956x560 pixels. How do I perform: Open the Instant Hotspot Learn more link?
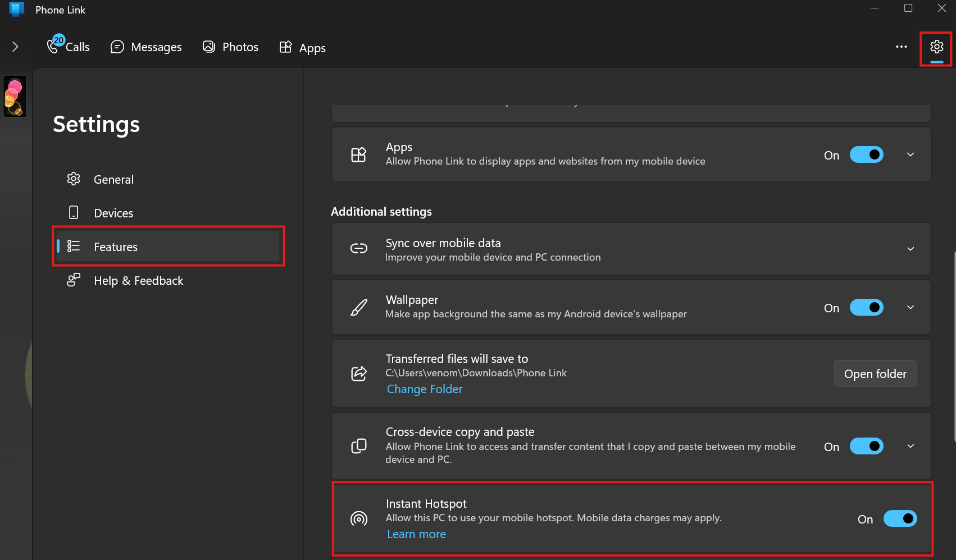(x=416, y=534)
